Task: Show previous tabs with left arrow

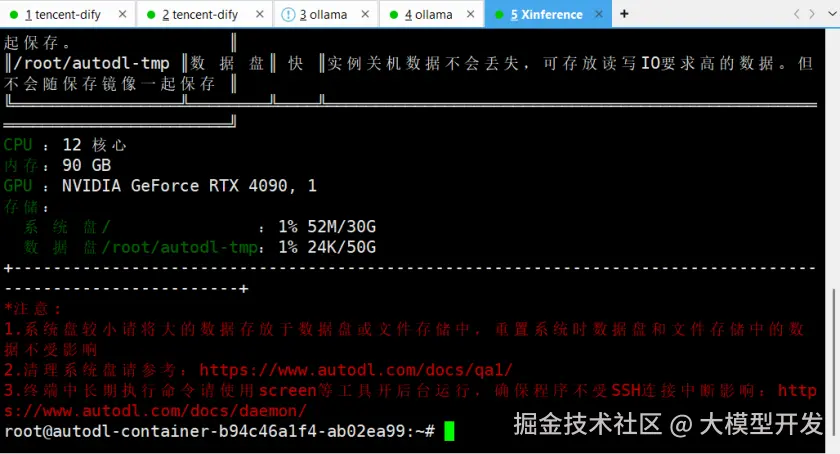Action: tap(797, 14)
